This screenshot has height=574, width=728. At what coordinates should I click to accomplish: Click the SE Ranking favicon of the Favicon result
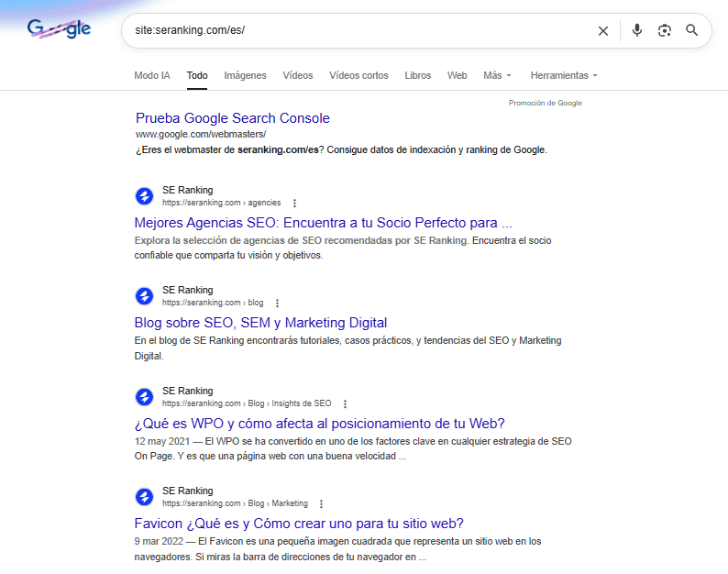(144, 496)
